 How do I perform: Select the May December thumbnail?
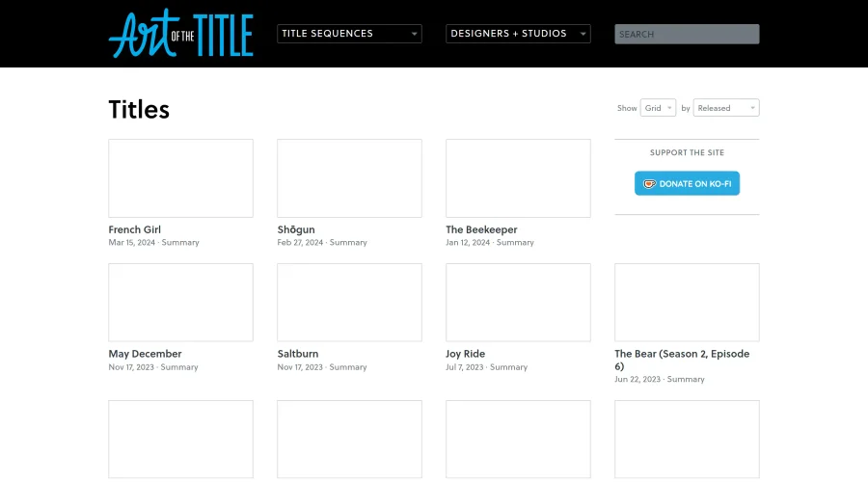click(x=180, y=302)
